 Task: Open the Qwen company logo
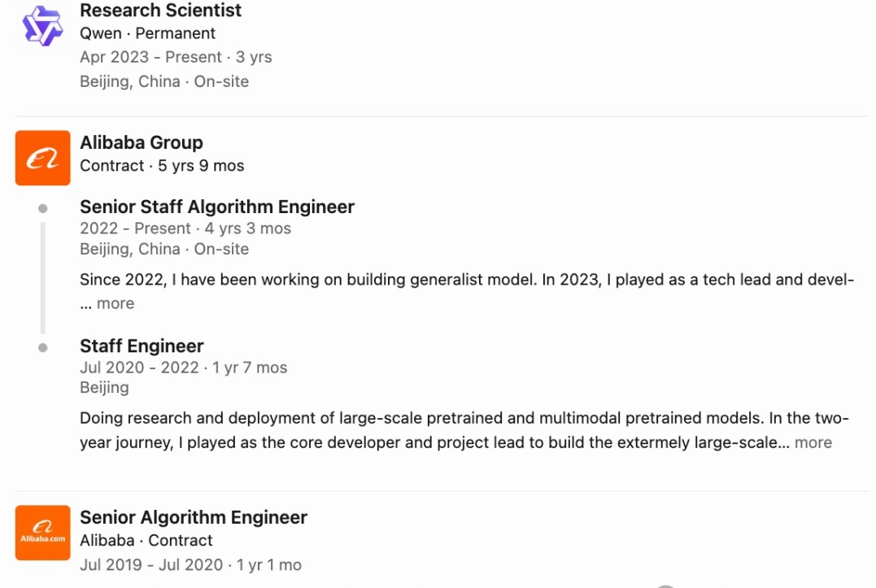point(42,25)
